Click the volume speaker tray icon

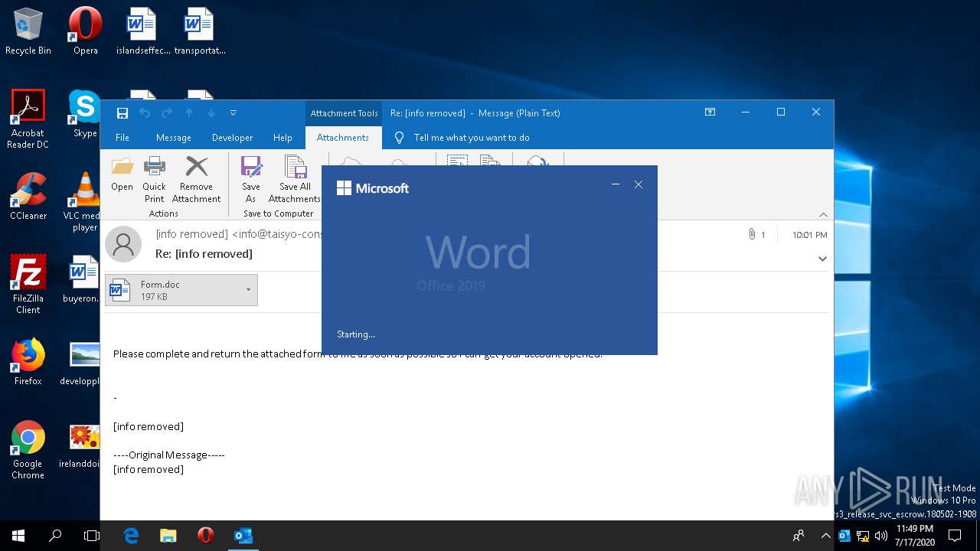(881, 536)
